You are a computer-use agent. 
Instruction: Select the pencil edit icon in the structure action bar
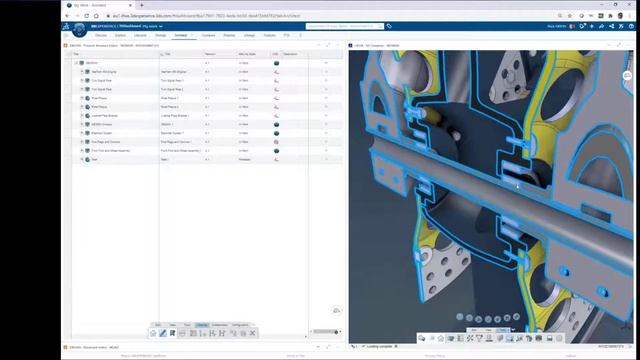click(x=163, y=333)
